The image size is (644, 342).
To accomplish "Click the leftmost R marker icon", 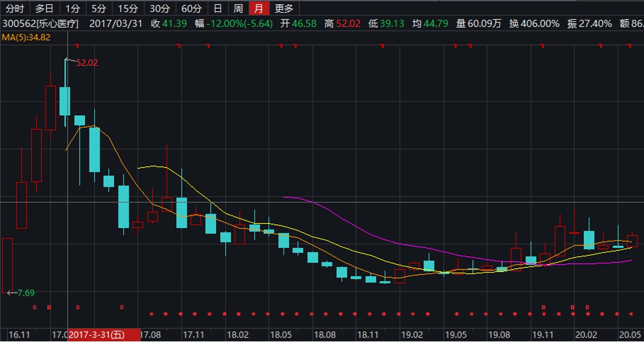I will [x=35, y=307].
